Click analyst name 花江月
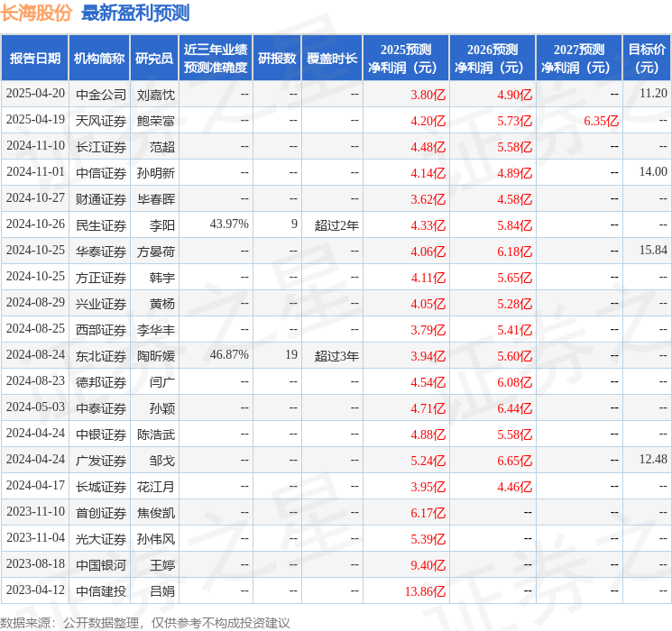Viewport: 672px width, 631px height. (x=155, y=487)
